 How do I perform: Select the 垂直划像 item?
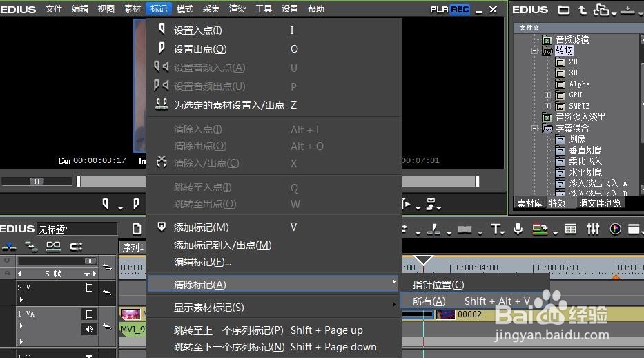click(585, 150)
